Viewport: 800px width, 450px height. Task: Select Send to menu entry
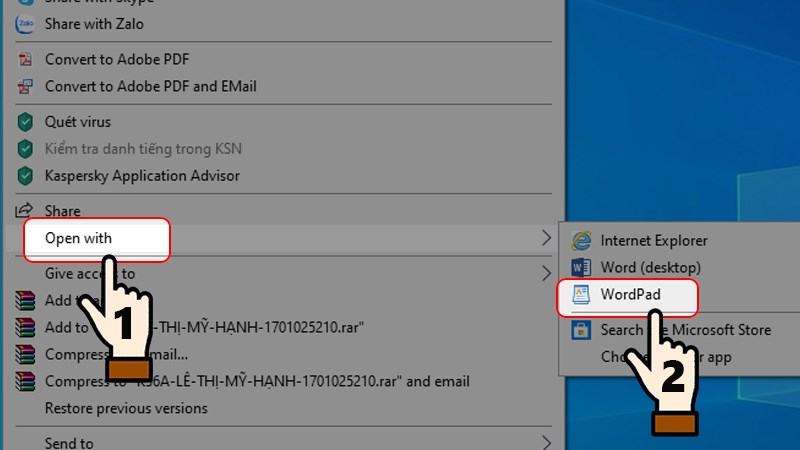click(x=69, y=442)
